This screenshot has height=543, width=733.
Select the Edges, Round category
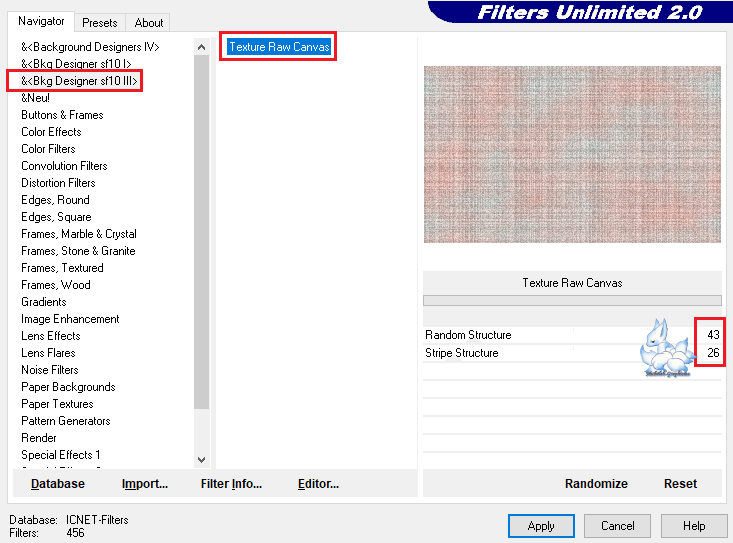pyautogui.click(x=55, y=200)
